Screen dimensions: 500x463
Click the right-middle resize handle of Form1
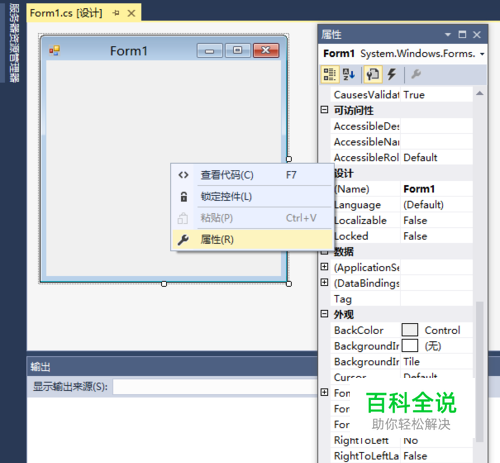pyautogui.click(x=289, y=159)
